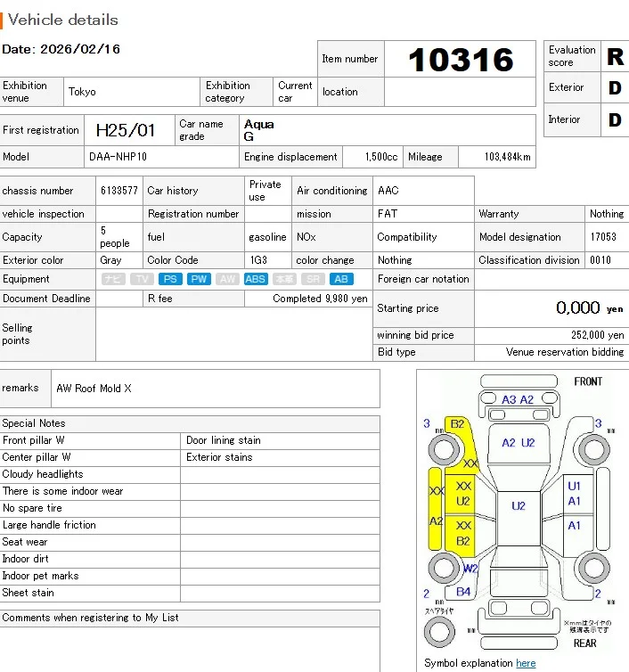Click the rear left wheel in diagram

tap(444, 568)
